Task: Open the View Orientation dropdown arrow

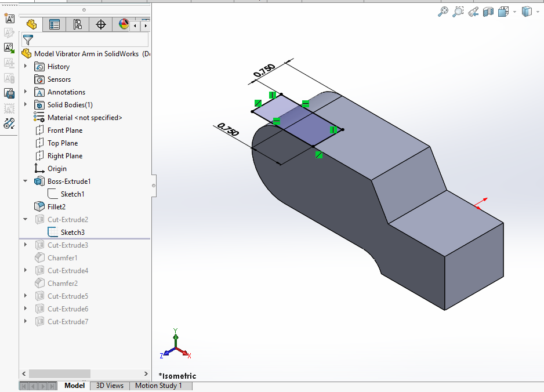Action: click(514, 12)
